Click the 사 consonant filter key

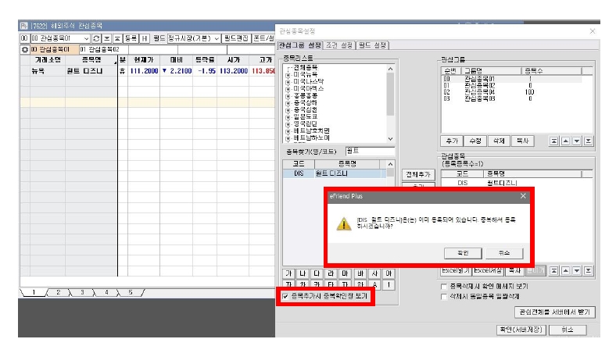374,273
